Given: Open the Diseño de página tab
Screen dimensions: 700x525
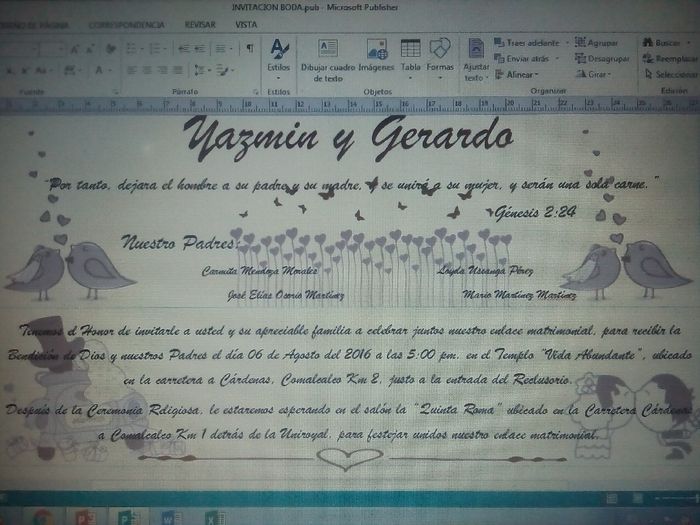Looking at the screenshot, I should tap(35, 25).
